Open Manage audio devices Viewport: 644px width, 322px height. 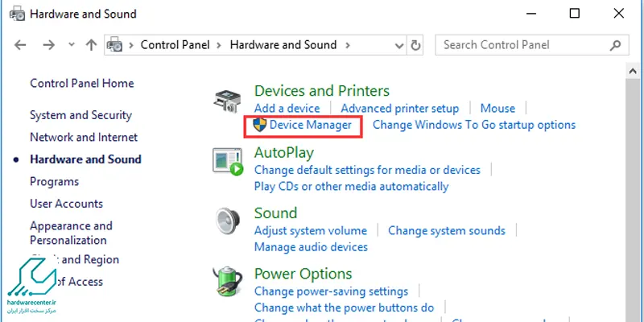point(311,247)
